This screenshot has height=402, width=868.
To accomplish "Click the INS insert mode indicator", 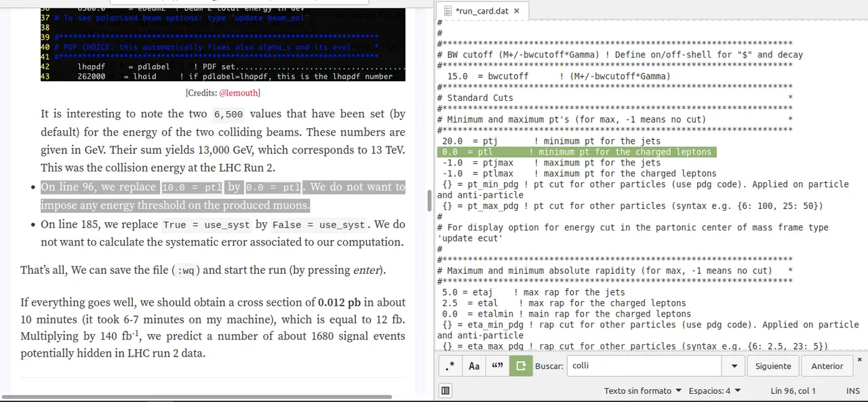I will tap(853, 390).
